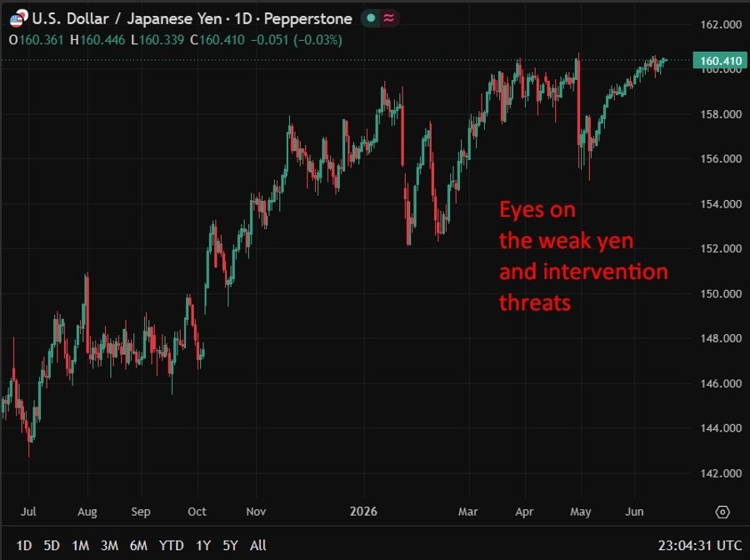
Task: Click the Oct time axis label
Action: [197, 512]
